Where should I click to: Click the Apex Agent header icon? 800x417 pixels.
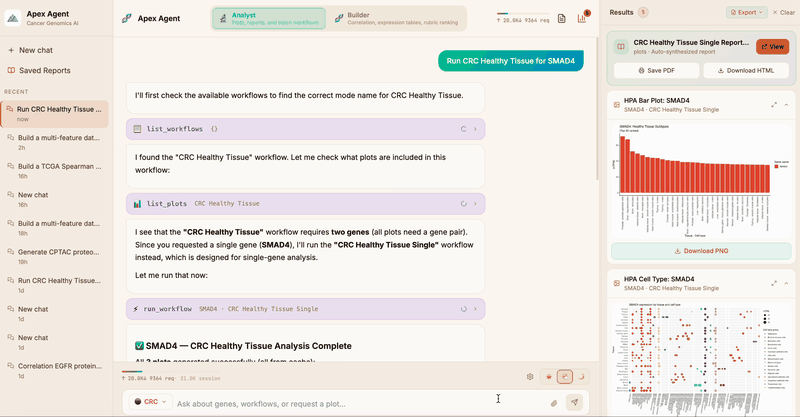[127, 18]
